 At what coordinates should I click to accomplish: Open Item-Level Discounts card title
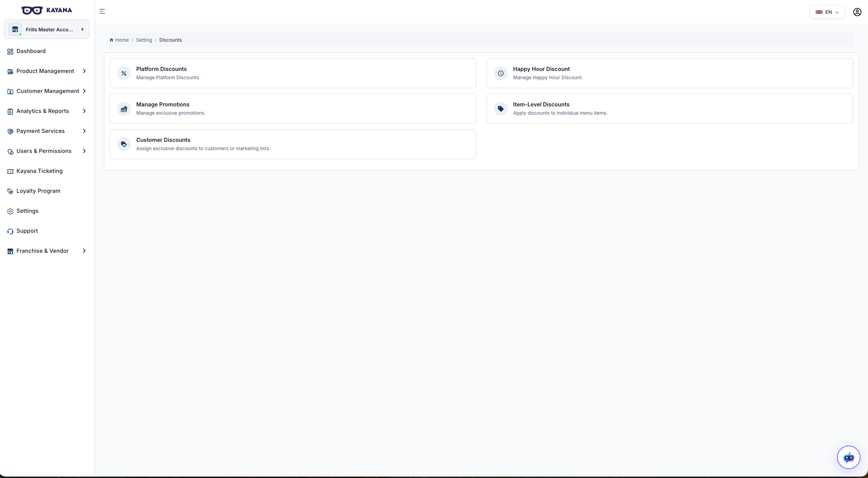coord(541,104)
